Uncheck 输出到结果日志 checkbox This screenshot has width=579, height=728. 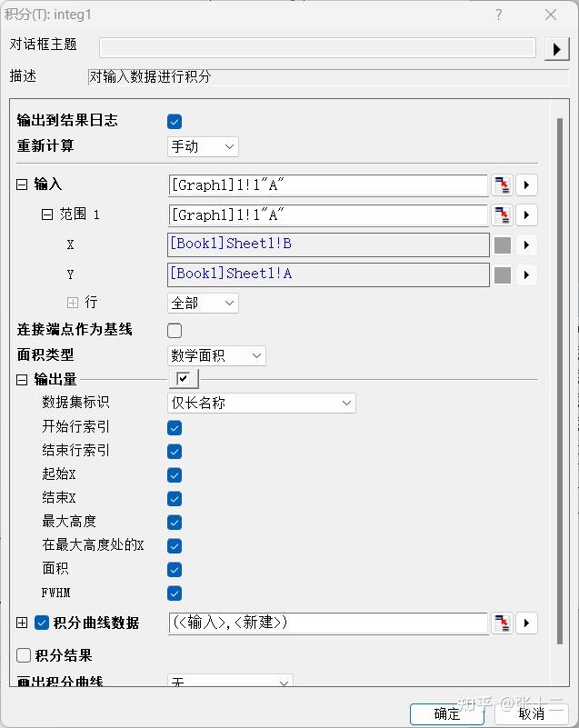pyautogui.click(x=175, y=122)
